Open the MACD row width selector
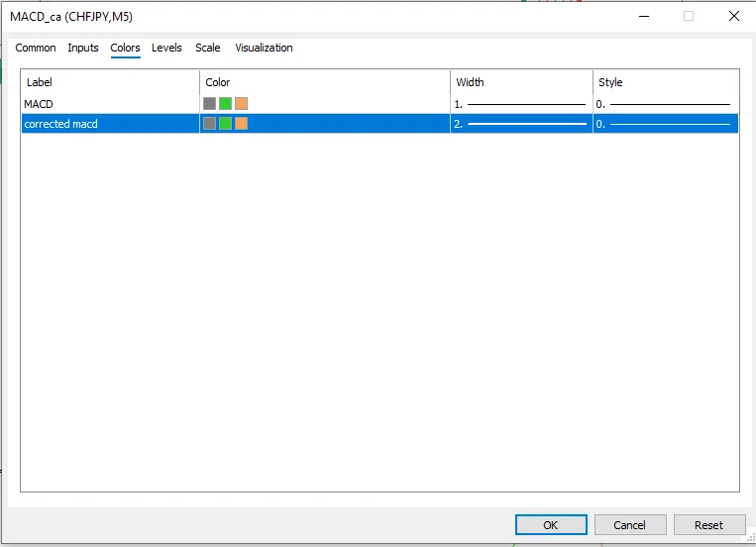The image size is (756, 547). [521, 104]
